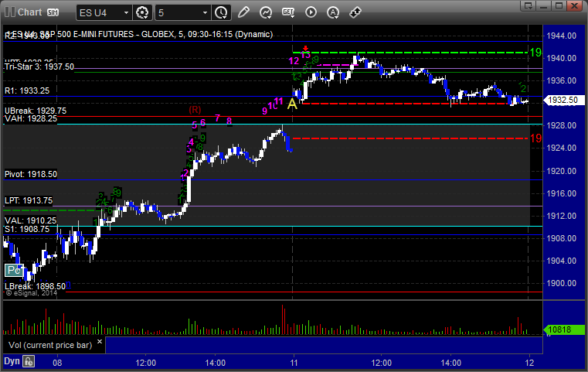The width and height of the screenshot is (588, 372).
Task: Open the time template clock menu
Action: (221, 13)
